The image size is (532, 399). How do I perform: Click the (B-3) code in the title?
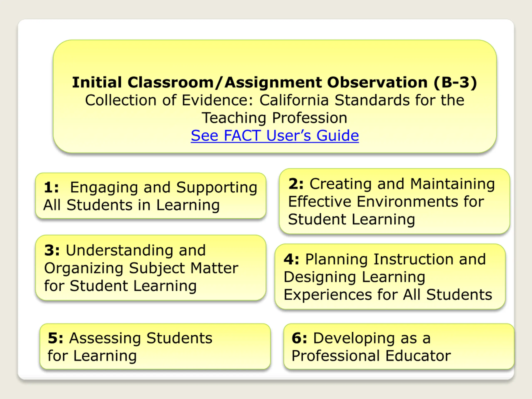point(456,83)
